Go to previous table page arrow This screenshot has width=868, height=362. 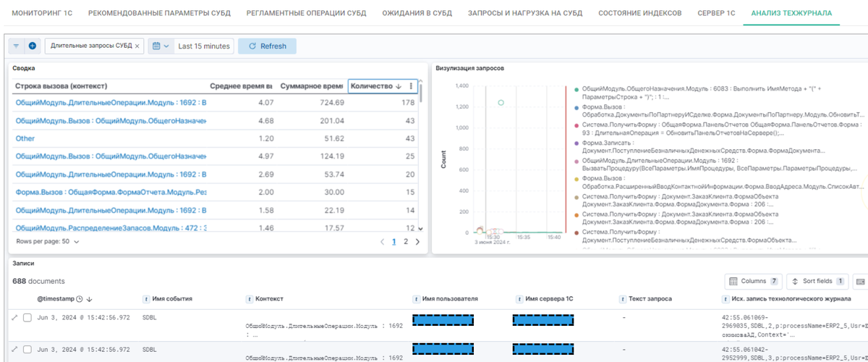[383, 242]
